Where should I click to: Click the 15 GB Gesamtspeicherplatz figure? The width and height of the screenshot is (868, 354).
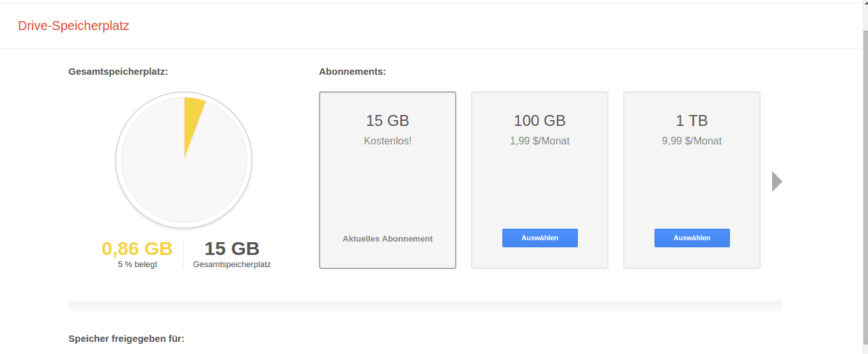231,249
